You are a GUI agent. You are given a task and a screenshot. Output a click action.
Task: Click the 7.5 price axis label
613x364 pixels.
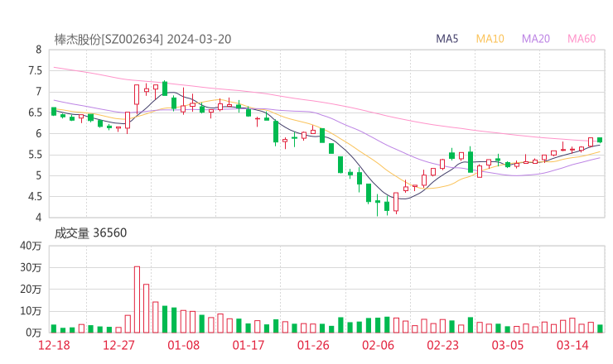[35, 70]
